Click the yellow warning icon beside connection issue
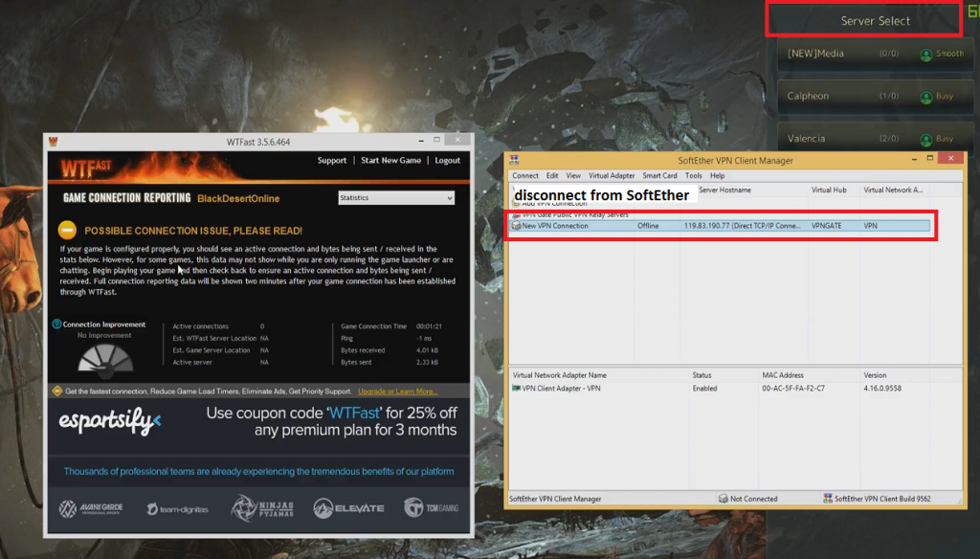 [x=67, y=230]
